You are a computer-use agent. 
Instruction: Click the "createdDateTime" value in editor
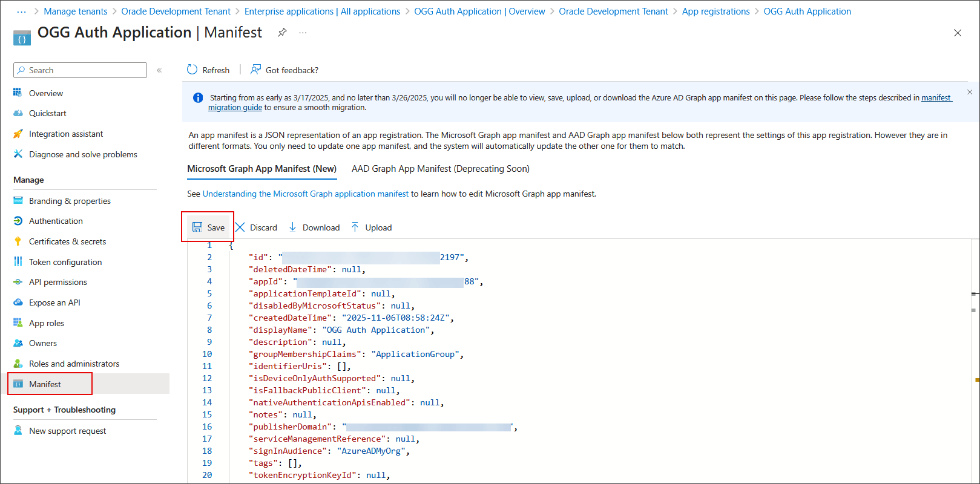[396, 318]
